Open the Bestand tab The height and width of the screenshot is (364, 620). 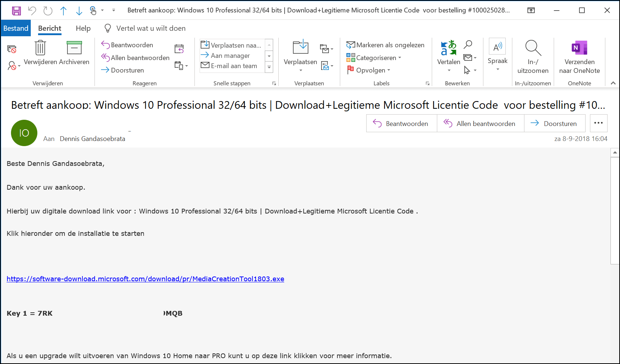coord(16,28)
